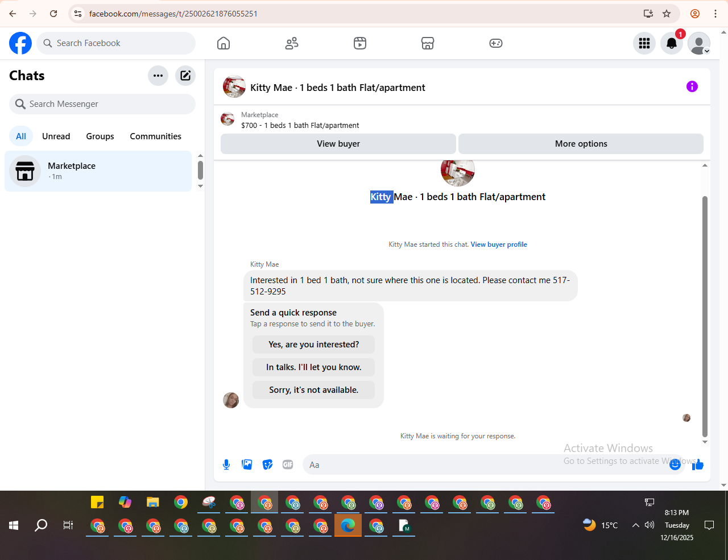This screenshot has height=560, width=728.
Task: View site information icon in address bar
Action: click(x=78, y=14)
